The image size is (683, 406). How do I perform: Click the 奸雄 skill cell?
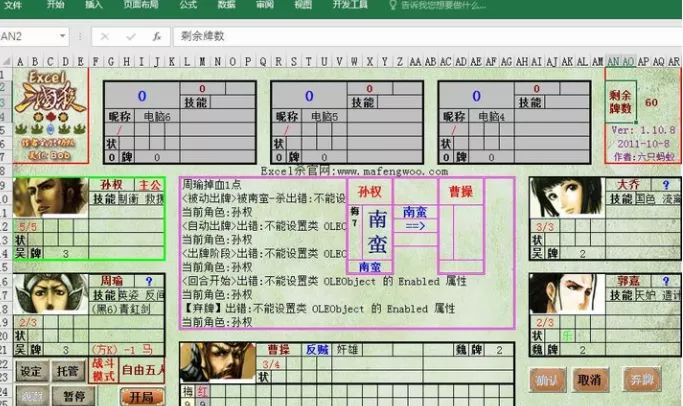[347, 349]
